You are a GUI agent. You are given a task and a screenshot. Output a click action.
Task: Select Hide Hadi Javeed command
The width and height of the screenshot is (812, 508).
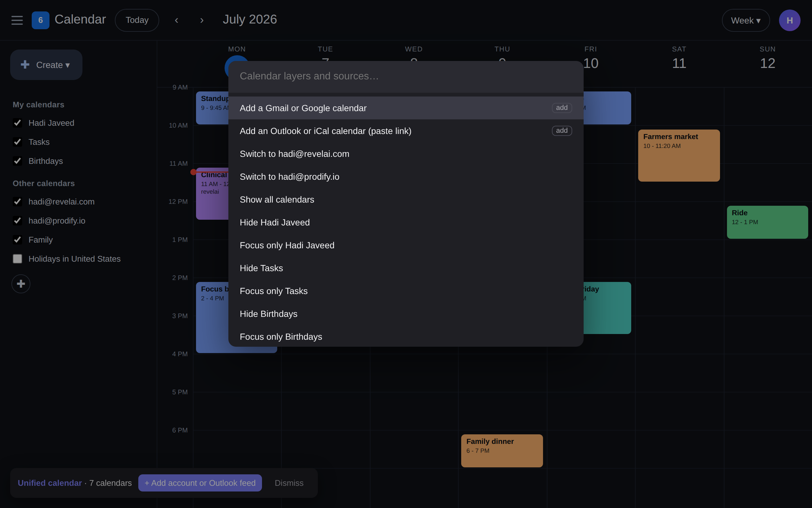point(406,222)
